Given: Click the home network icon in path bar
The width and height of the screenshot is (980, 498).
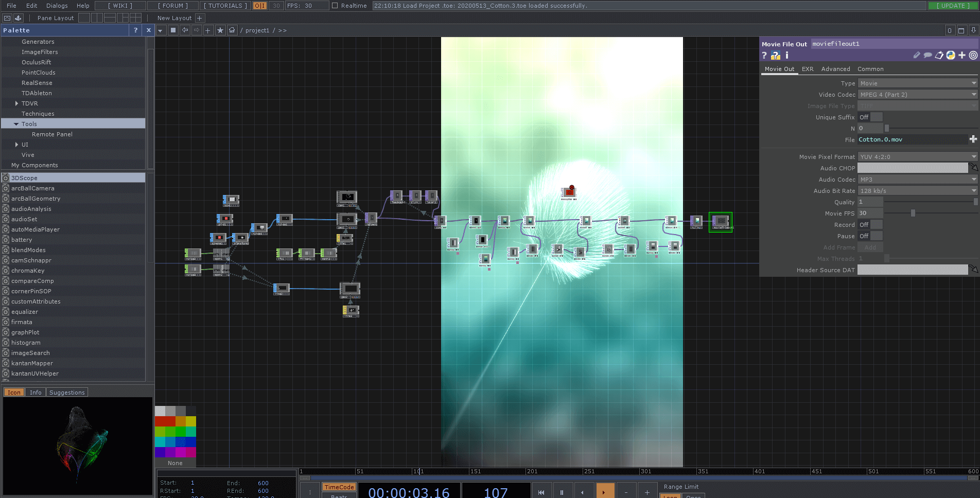Looking at the screenshot, I should [232, 30].
